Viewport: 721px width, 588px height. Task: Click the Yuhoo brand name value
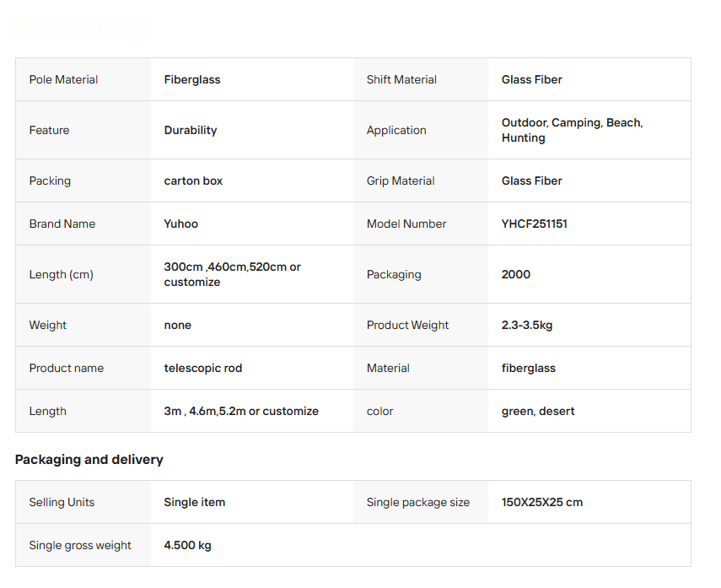(181, 224)
